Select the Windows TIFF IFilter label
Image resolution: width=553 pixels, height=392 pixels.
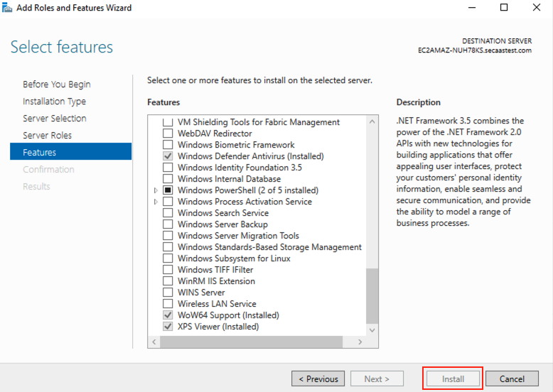[215, 270]
